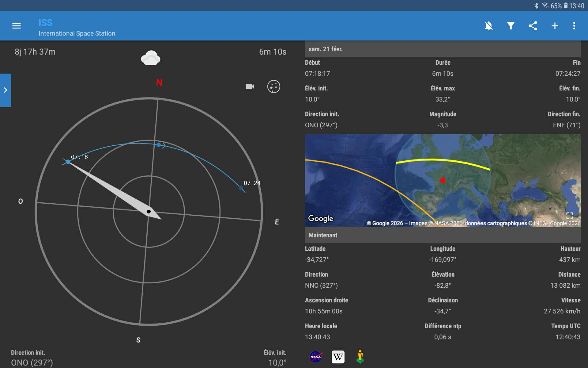Toggle the star map overlay icon

273,86
